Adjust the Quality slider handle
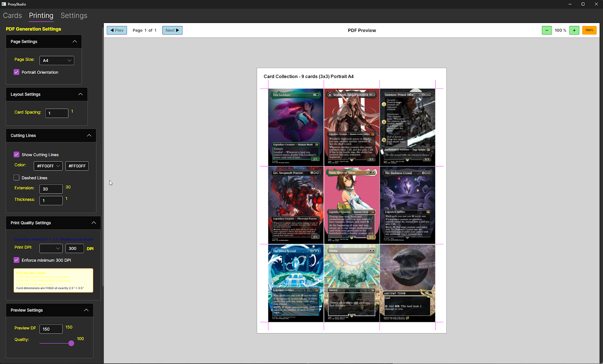The image size is (603, 364). click(71, 343)
